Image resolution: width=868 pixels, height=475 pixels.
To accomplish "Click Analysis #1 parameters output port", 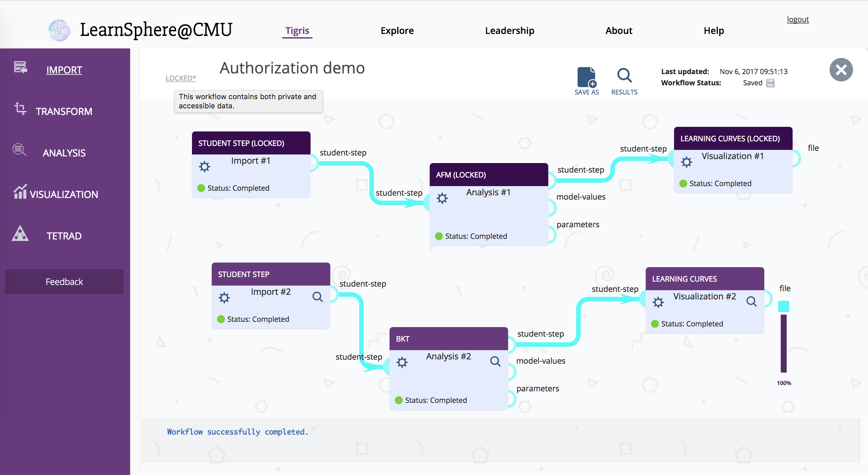I will click(552, 235).
